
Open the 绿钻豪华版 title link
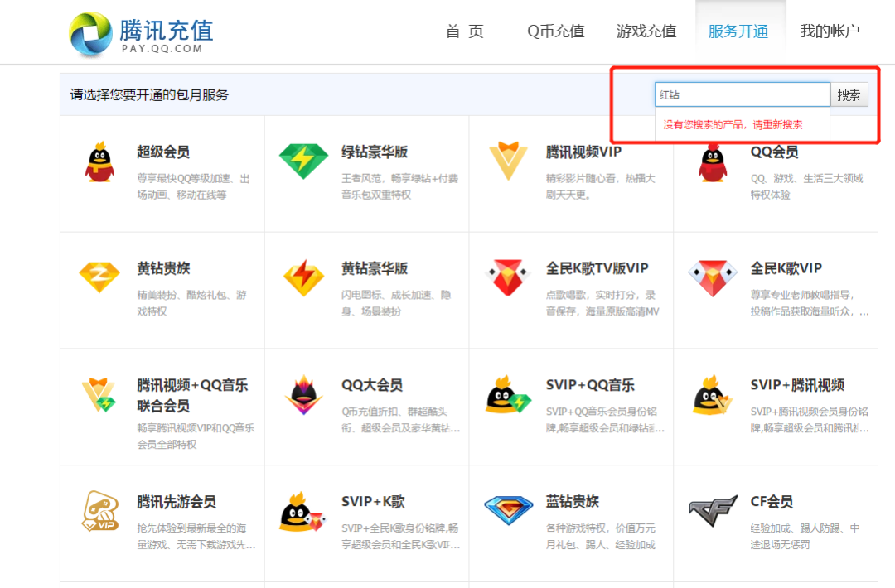[x=375, y=152]
